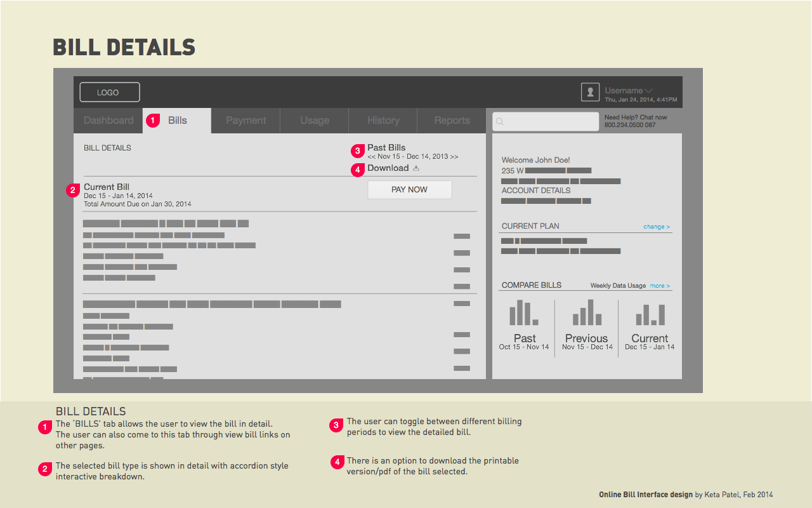
Task: Click Total Amount Due on Jan 30, 2014
Action: [x=138, y=204]
